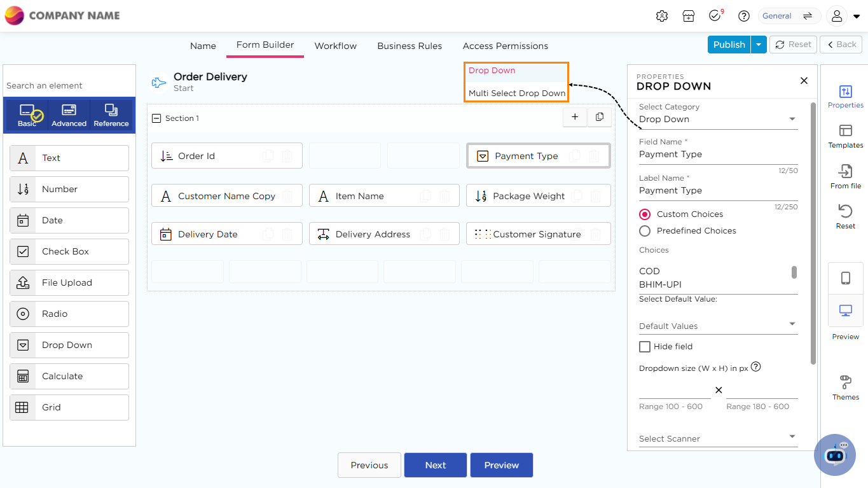Open the Business Rules tab
This screenshot has height=488, width=868.
pyautogui.click(x=410, y=46)
